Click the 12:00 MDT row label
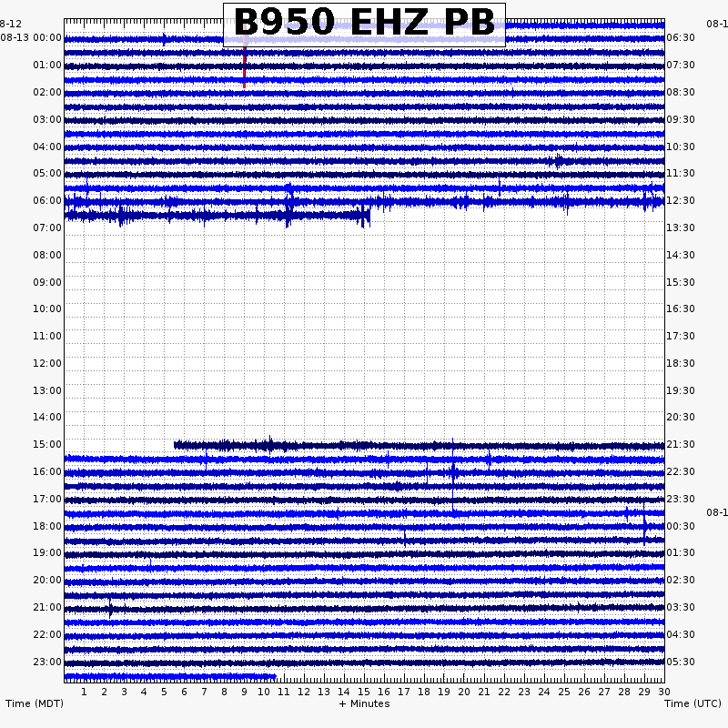728x728 pixels. click(x=47, y=364)
